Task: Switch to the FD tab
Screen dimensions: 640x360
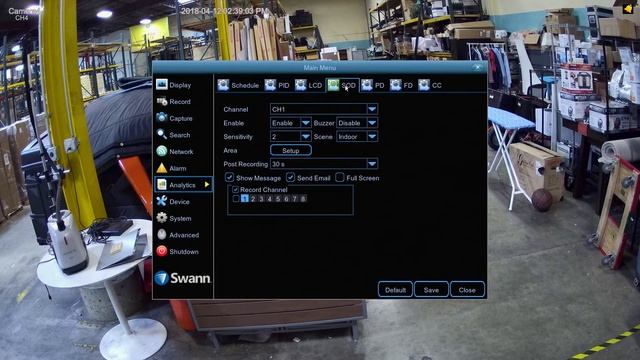Action: (x=401, y=85)
